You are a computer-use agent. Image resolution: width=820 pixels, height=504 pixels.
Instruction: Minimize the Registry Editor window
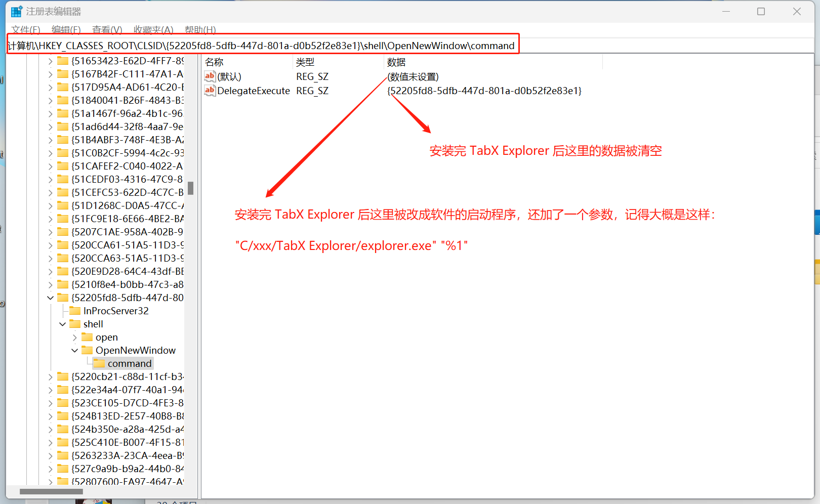tap(726, 11)
